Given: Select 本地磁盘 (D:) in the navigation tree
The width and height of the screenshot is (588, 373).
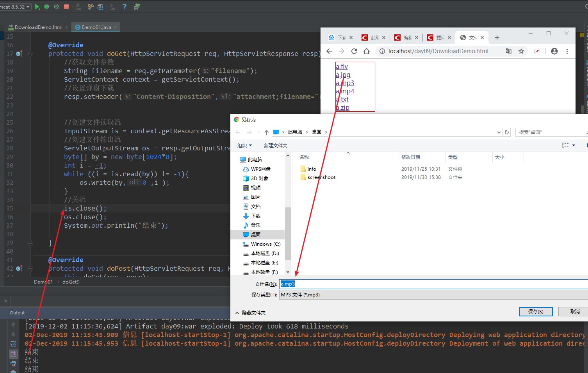Looking at the screenshot, I should coord(261,253).
